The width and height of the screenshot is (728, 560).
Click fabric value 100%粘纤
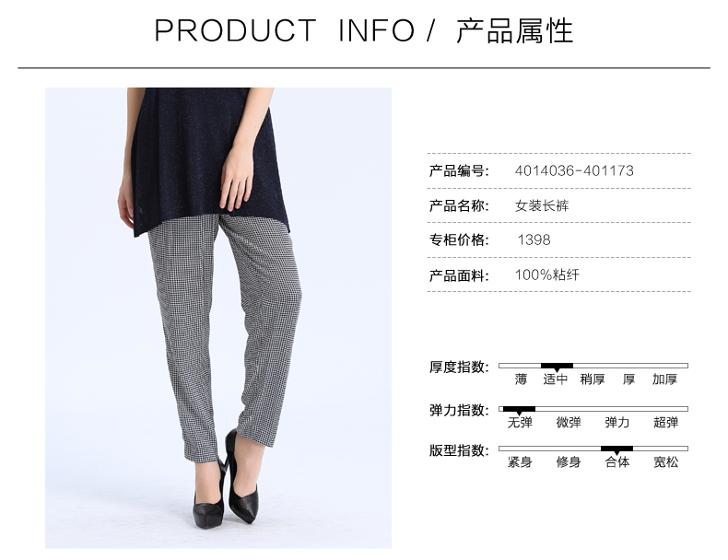[547, 274]
